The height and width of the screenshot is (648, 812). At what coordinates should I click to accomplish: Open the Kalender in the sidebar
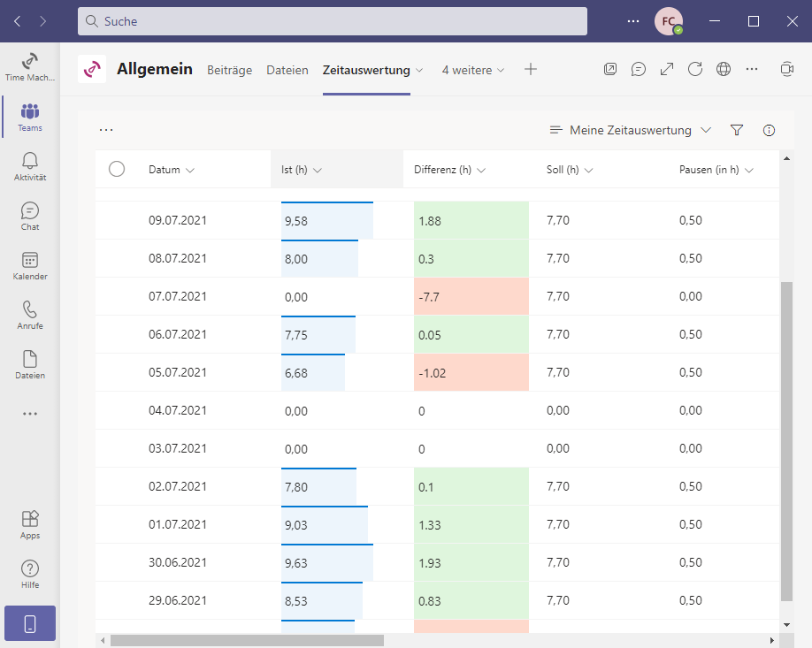point(30,264)
